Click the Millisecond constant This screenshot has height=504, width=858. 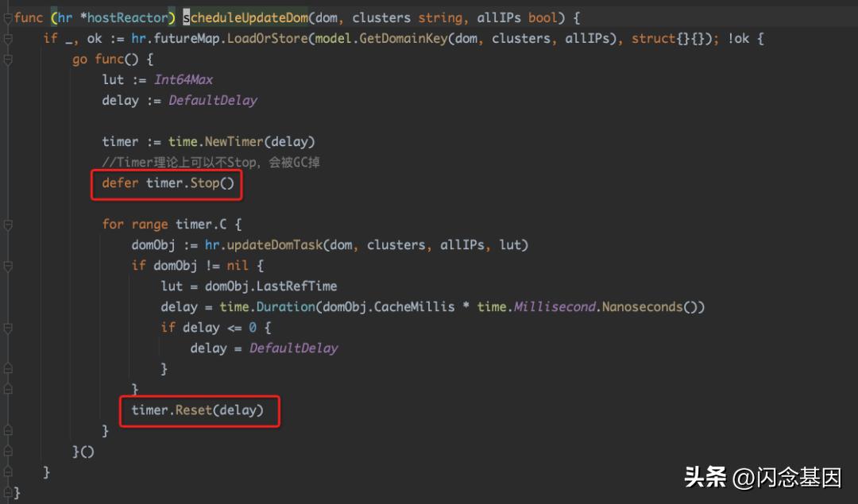554,307
